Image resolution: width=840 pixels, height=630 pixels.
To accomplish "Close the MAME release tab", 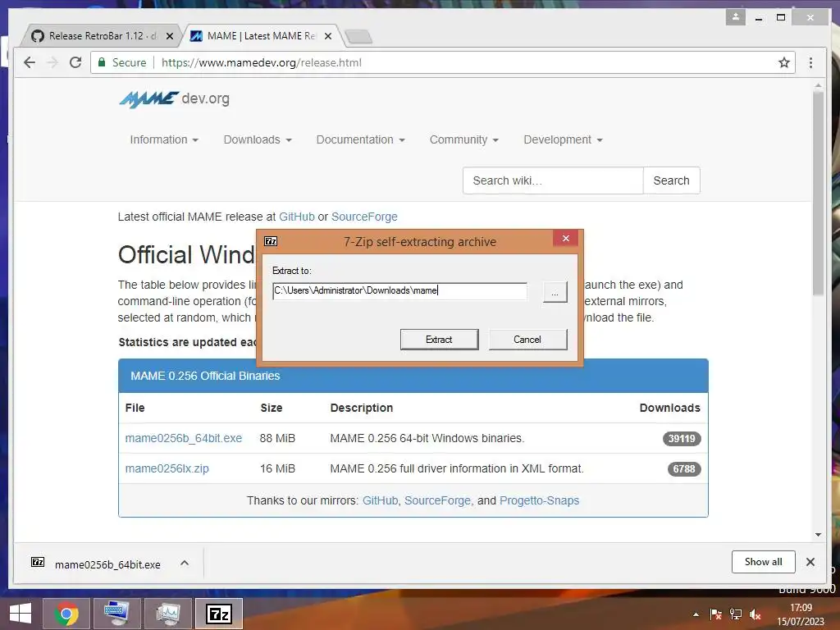I will tap(328, 36).
